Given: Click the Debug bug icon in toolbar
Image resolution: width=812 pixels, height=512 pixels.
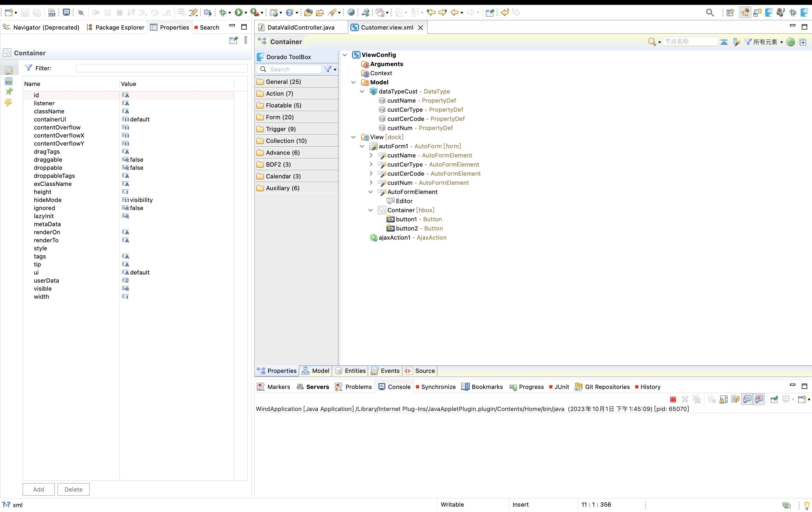Looking at the screenshot, I should [x=222, y=12].
